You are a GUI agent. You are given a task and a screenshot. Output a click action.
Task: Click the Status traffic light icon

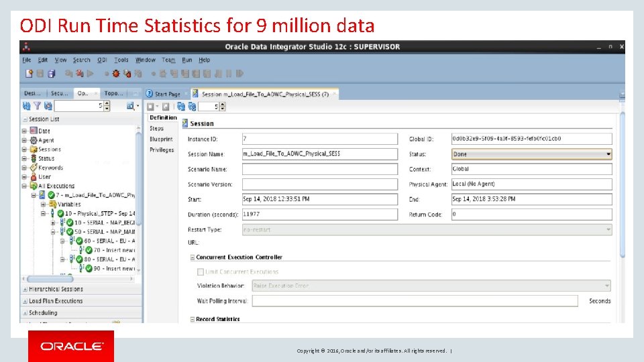pos(34,158)
